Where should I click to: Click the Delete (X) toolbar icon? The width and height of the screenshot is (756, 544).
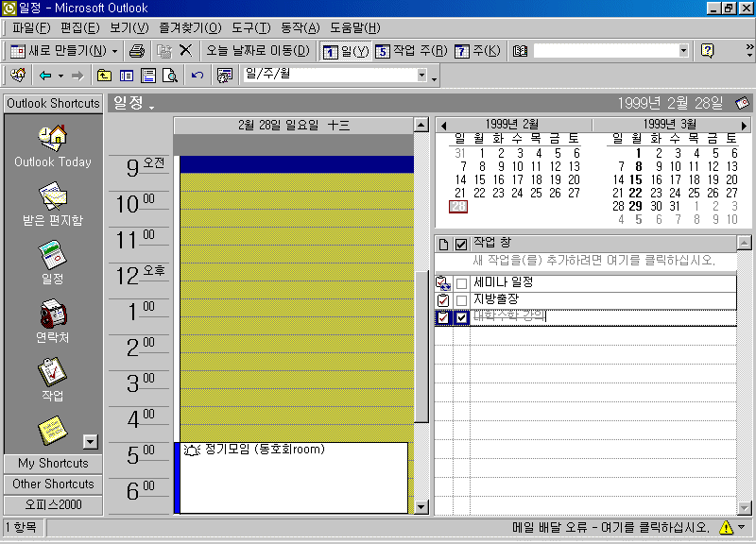coord(185,50)
